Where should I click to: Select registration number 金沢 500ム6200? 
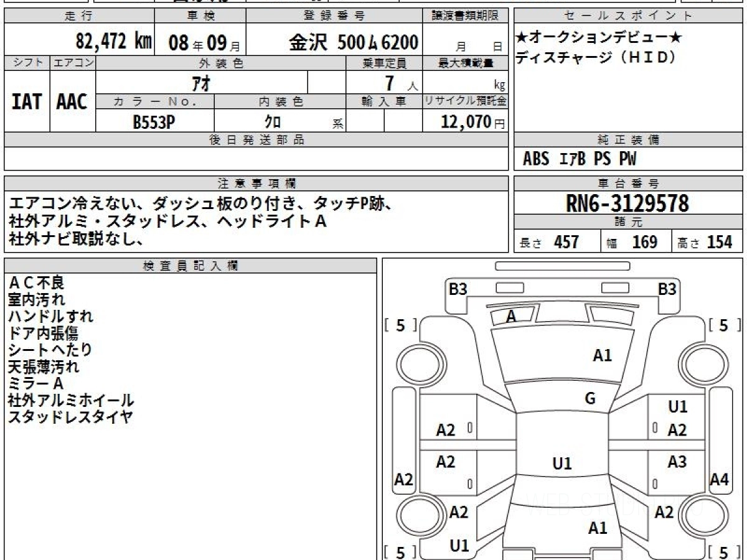click(x=353, y=42)
